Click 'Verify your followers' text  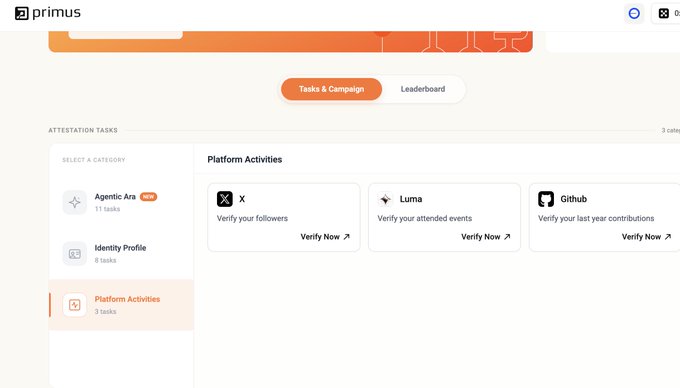(252, 218)
